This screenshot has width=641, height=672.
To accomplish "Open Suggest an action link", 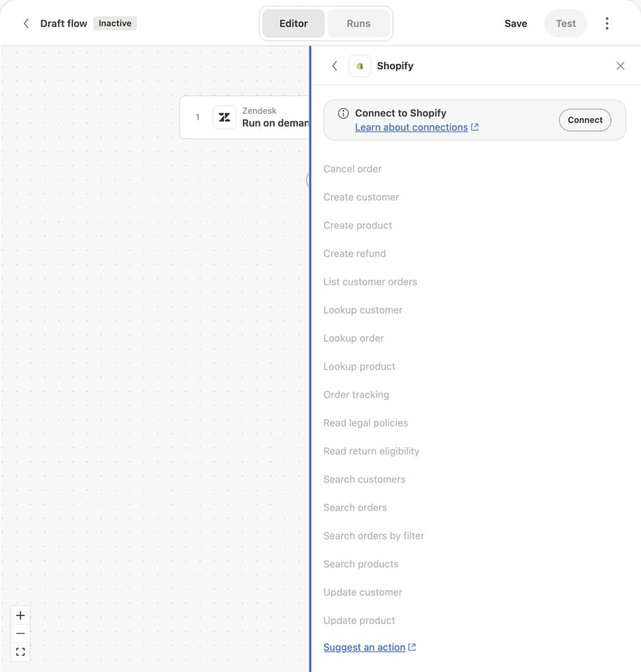I will point(364,647).
